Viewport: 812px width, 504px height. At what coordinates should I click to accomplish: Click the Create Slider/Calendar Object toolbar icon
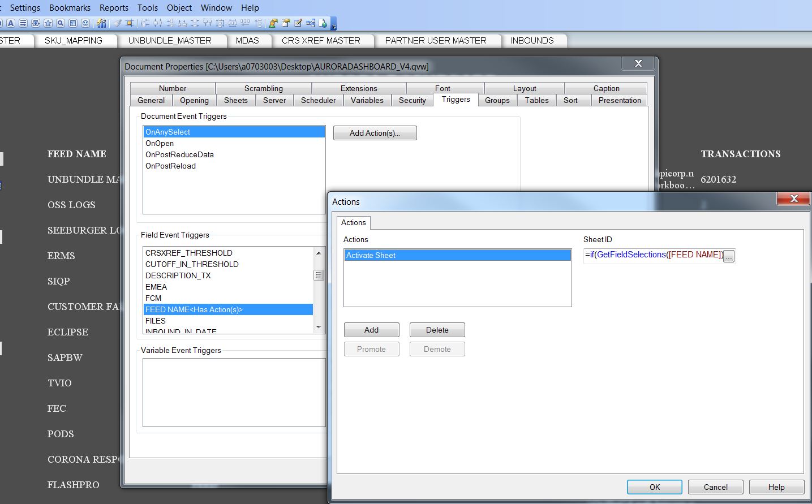(36, 23)
